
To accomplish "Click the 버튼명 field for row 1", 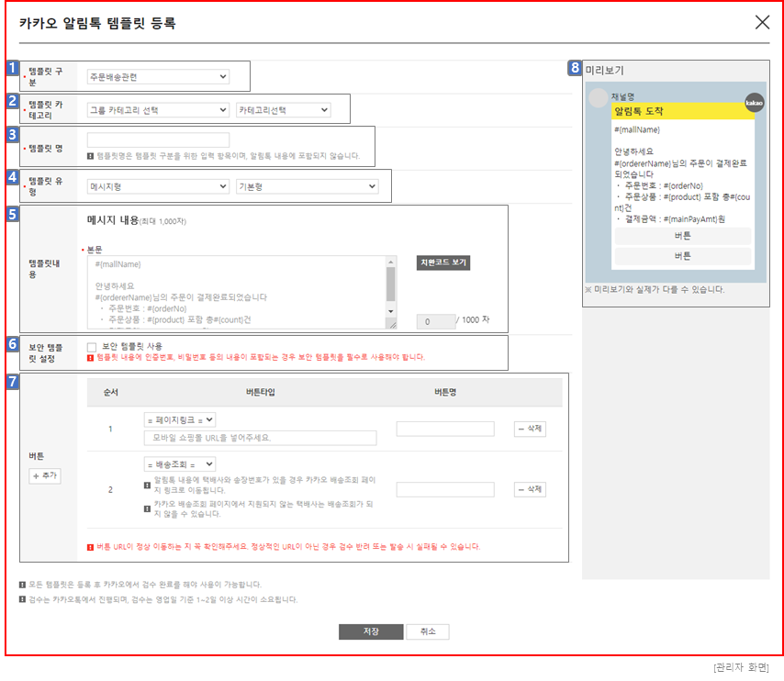I will [x=445, y=429].
